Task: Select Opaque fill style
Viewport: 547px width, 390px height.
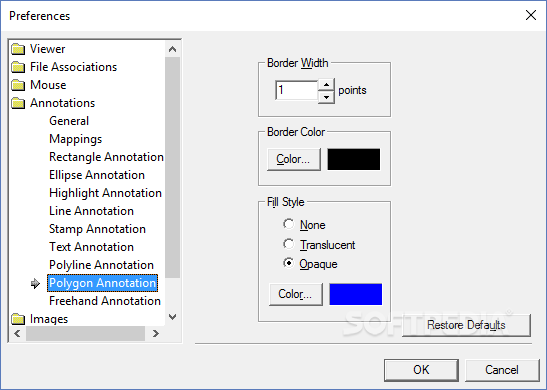Action: [289, 263]
